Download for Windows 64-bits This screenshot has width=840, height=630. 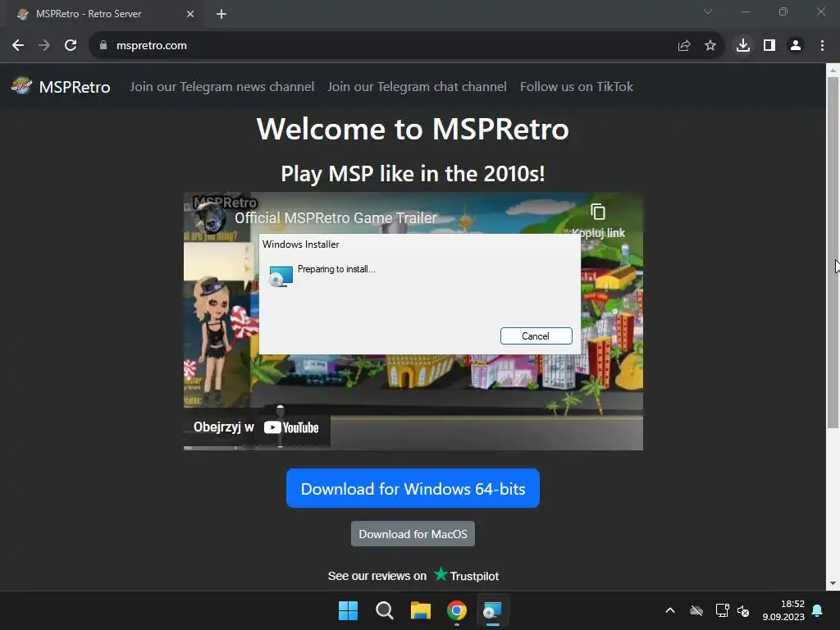click(x=413, y=488)
